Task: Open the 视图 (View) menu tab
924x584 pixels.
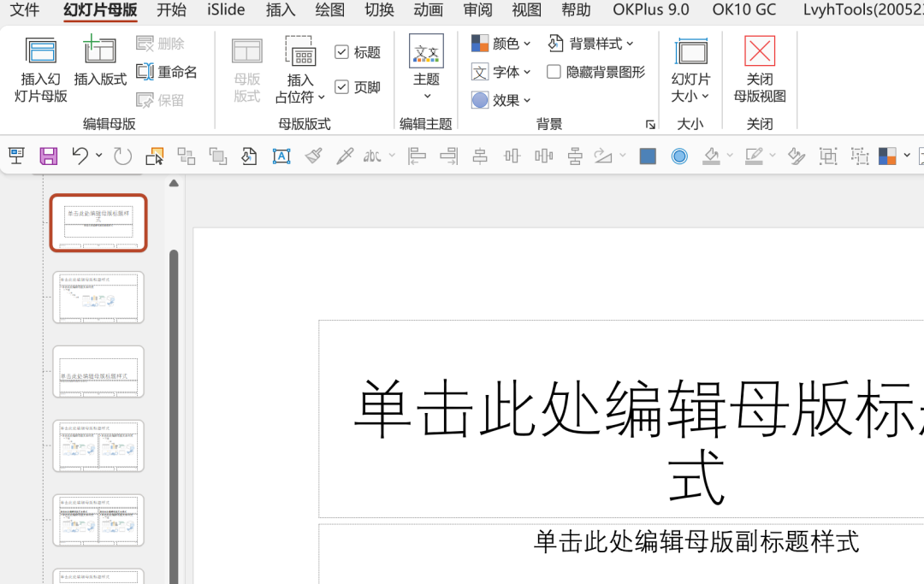Action: (526, 10)
